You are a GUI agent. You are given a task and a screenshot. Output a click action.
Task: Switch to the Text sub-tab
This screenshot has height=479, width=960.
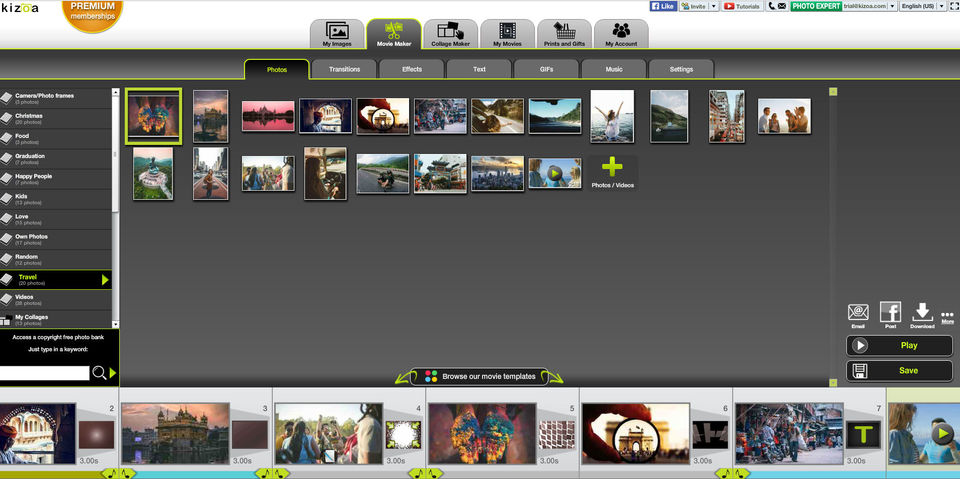pyautogui.click(x=479, y=69)
